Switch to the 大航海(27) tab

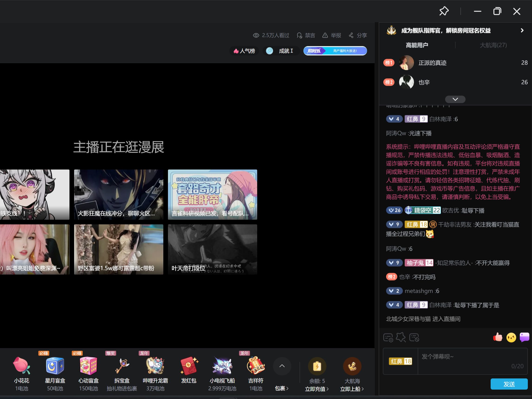493,45
